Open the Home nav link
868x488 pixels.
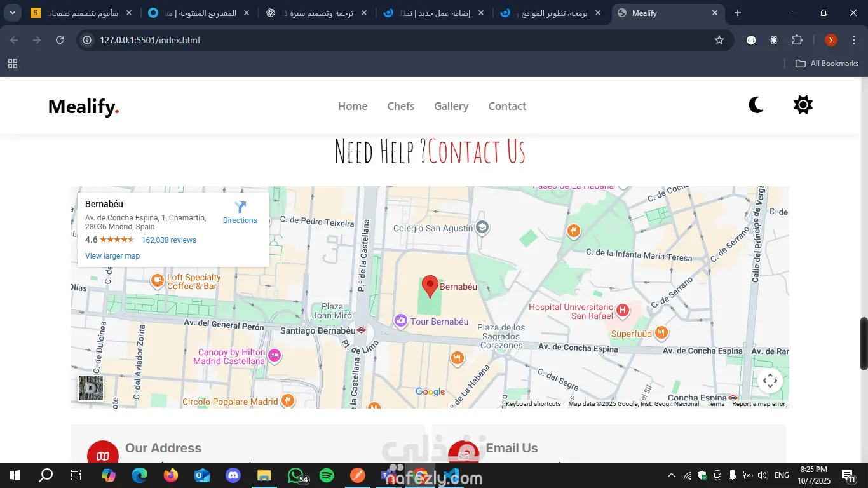tap(353, 106)
